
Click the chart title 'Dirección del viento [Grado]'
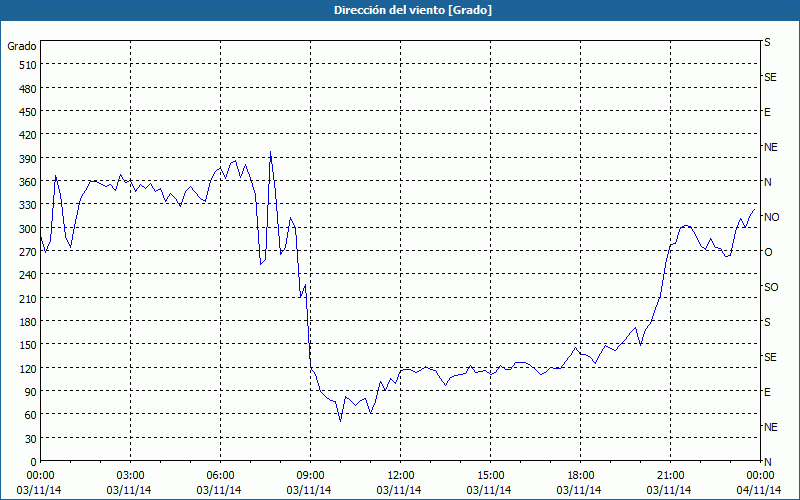point(413,10)
